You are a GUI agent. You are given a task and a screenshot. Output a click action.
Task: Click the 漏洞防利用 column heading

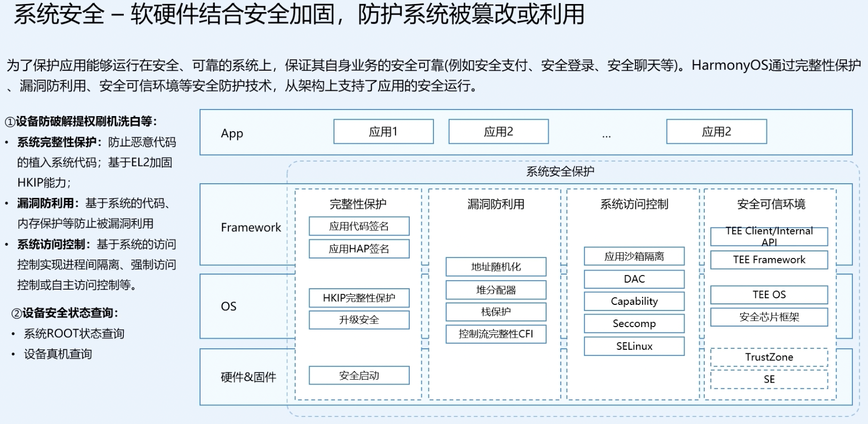click(x=496, y=204)
